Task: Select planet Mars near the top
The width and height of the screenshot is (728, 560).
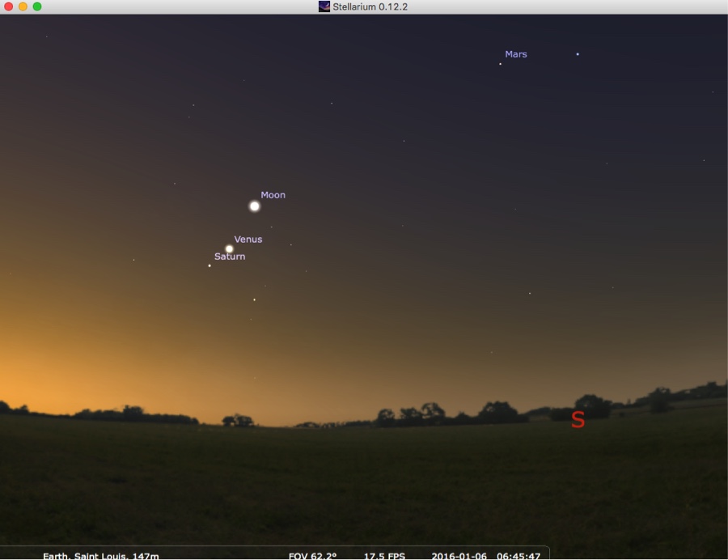Action: (x=500, y=63)
